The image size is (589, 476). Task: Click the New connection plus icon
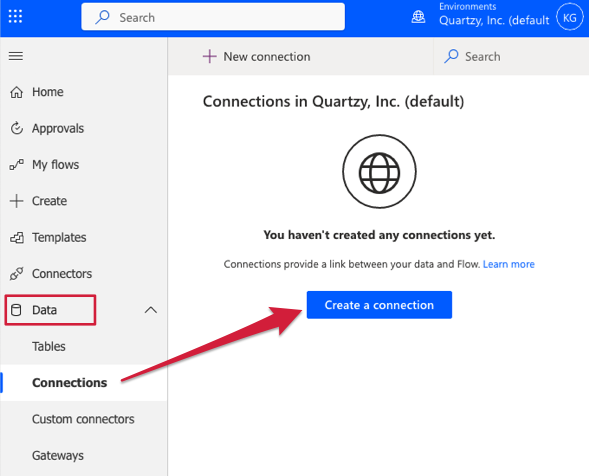(x=210, y=57)
